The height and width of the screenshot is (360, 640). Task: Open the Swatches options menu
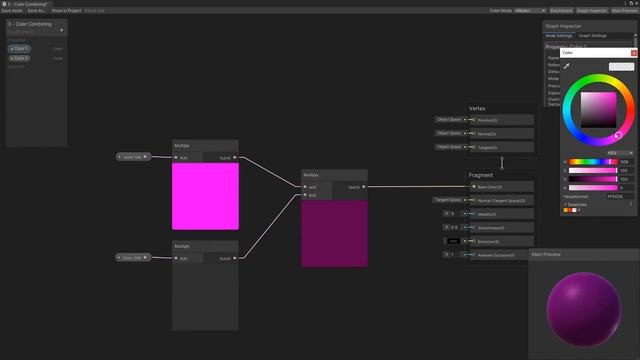point(631,204)
